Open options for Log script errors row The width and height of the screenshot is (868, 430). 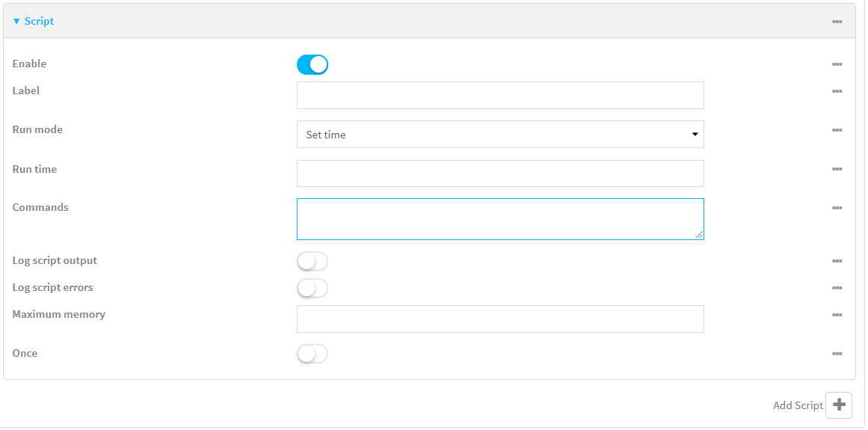[837, 288]
